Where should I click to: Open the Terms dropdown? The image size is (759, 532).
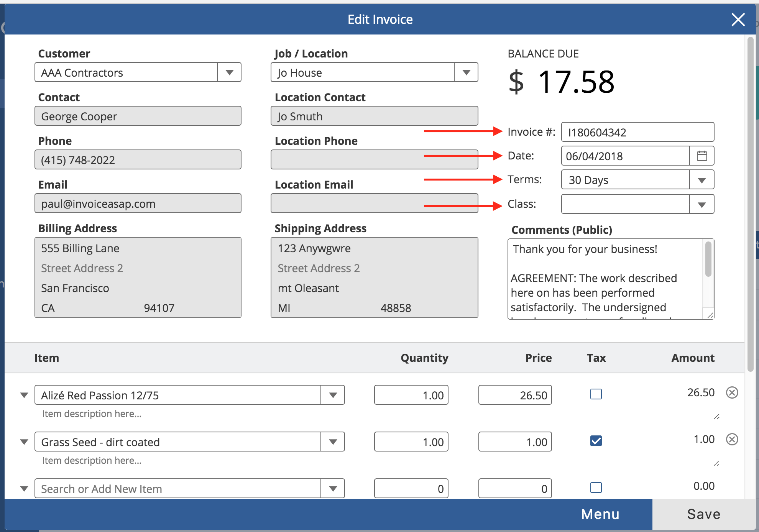click(x=702, y=179)
